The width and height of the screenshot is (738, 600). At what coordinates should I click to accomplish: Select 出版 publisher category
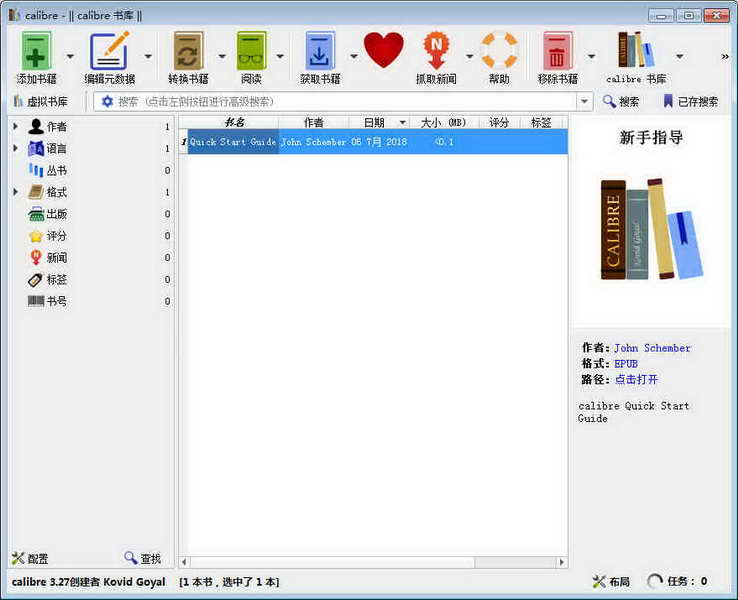coord(56,214)
